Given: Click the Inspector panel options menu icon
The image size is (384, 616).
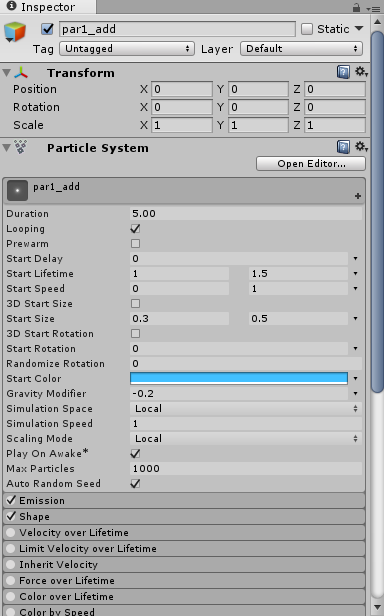Looking at the screenshot, I should 373,8.
